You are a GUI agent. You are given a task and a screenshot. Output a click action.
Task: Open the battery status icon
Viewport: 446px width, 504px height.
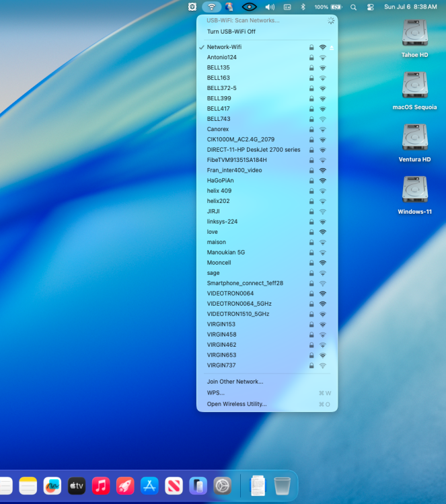336,7
